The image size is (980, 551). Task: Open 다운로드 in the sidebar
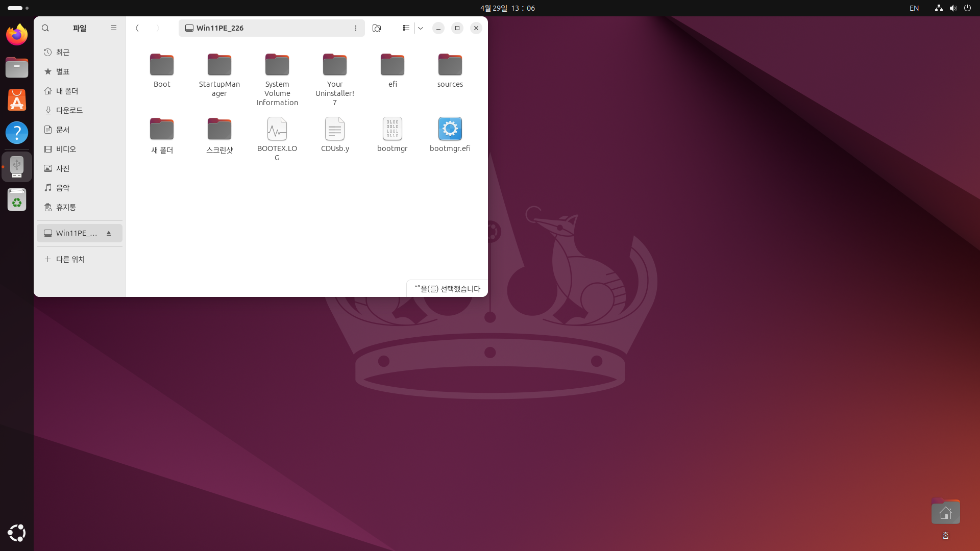69,110
